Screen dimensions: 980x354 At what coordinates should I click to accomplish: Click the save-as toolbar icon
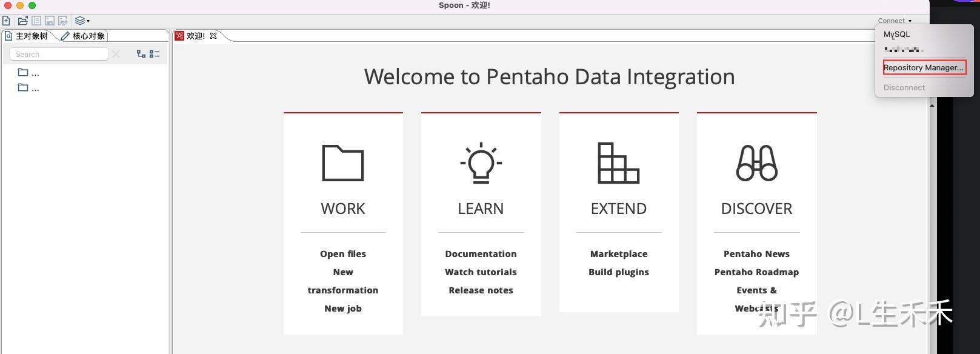click(x=63, y=21)
